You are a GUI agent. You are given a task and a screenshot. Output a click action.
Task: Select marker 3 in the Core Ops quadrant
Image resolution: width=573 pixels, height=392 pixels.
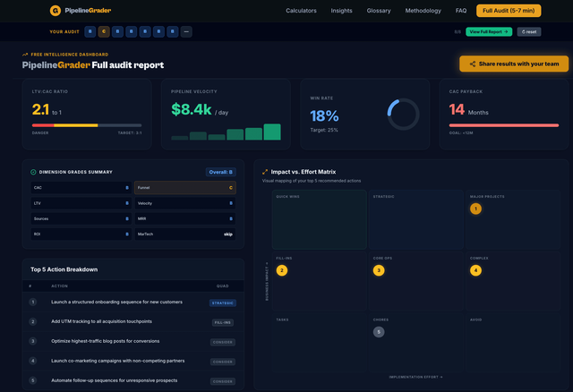tap(379, 270)
